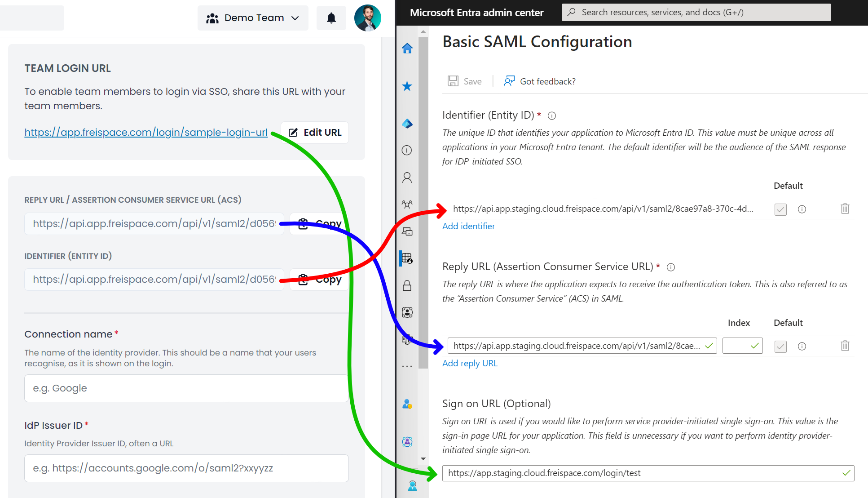The height and width of the screenshot is (498, 868).
Task: Click the Connection name input field
Action: pyautogui.click(x=186, y=388)
